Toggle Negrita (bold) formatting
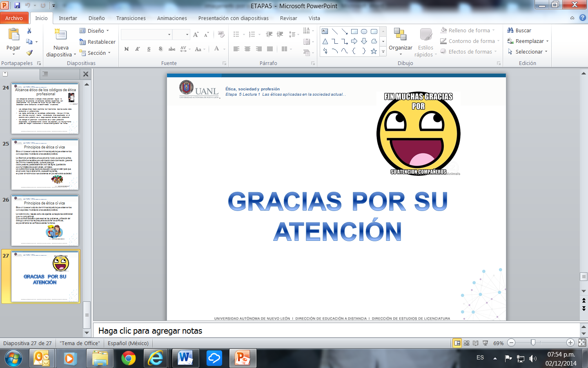 (127, 49)
